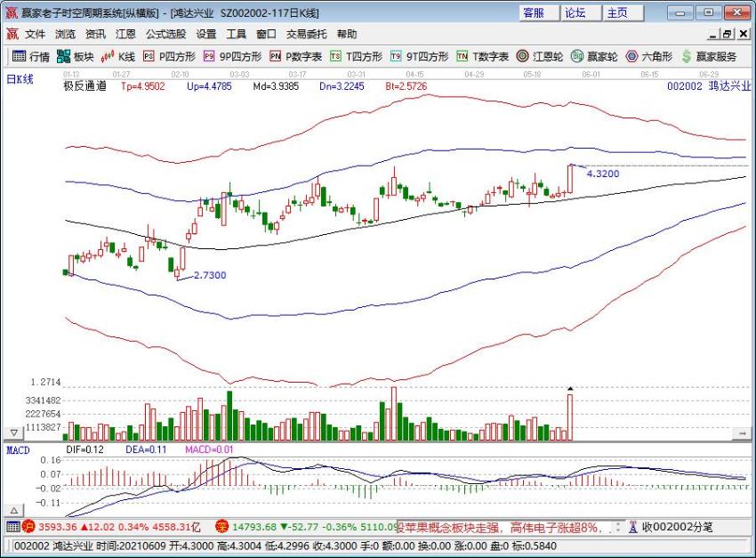Image resolution: width=756 pixels, height=558 pixels.
Task: Click the 收002002分笔 status text
Action: tap(678, 527)
